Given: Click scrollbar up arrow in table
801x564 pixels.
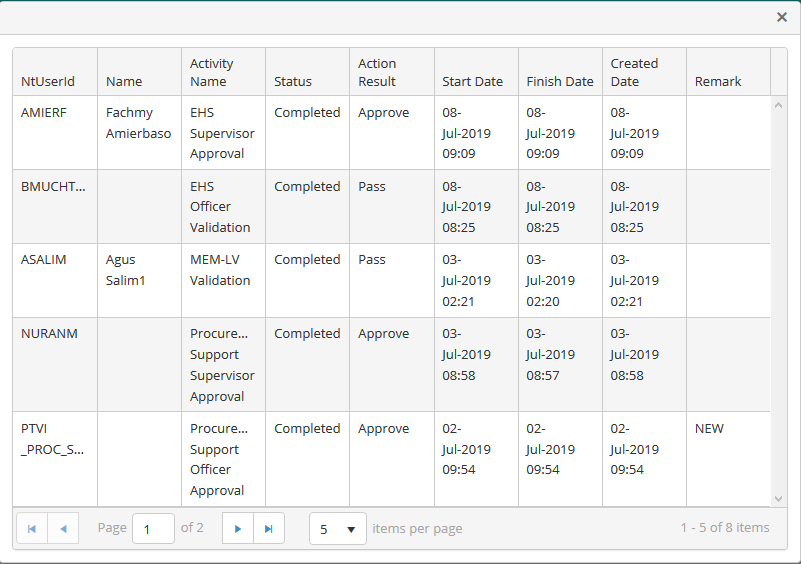Looking at the screenshot, I should click(x=778, y=104).
